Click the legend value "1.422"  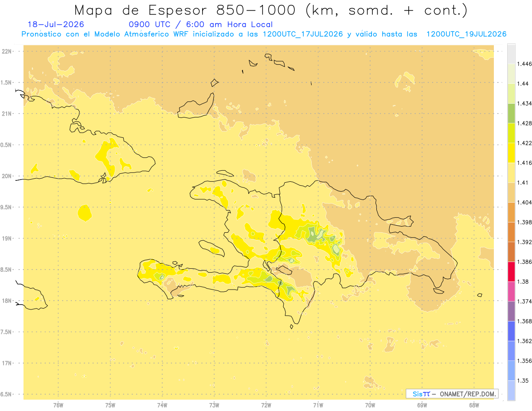(525, 143)
